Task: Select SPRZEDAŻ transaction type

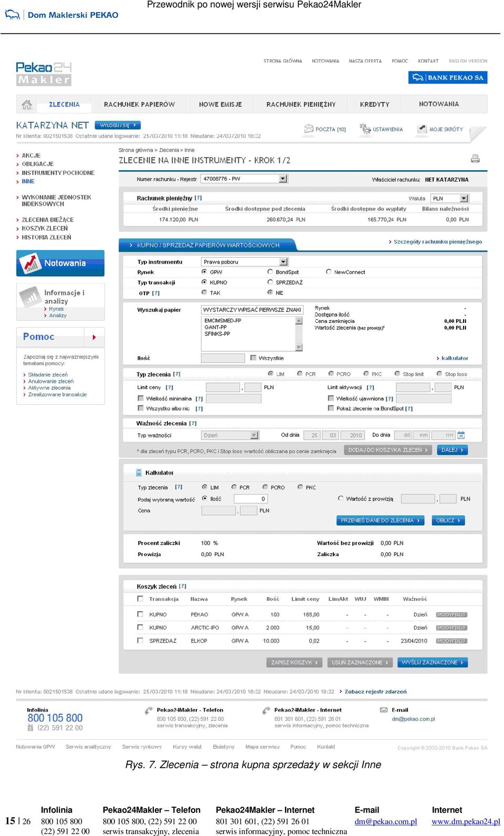Action: [270, 282]
